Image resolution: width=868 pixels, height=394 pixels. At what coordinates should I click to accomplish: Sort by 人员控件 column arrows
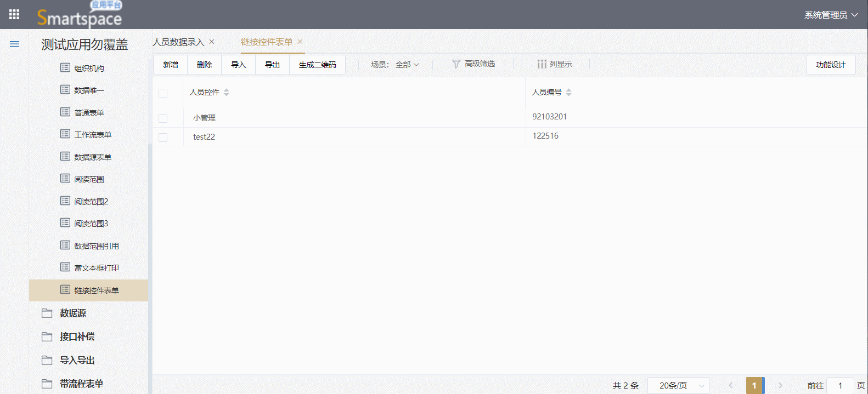click(227, 93)
